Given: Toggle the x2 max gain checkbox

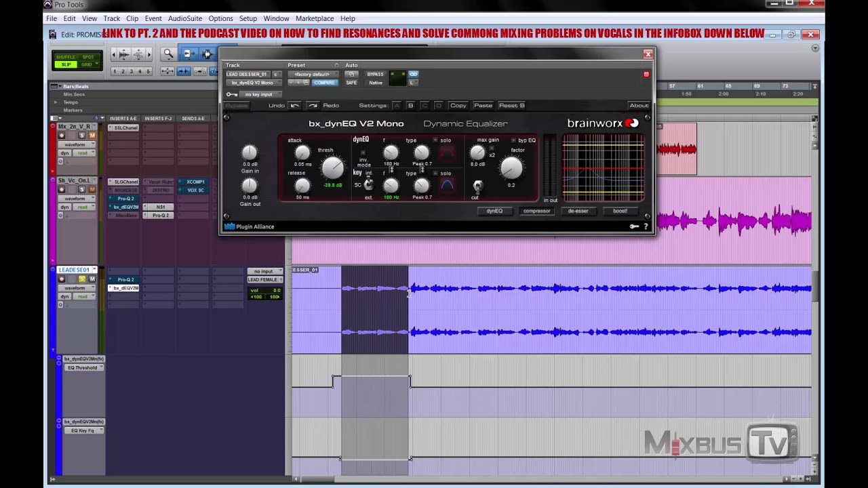Looking at the screenshot, I should 492,148.
